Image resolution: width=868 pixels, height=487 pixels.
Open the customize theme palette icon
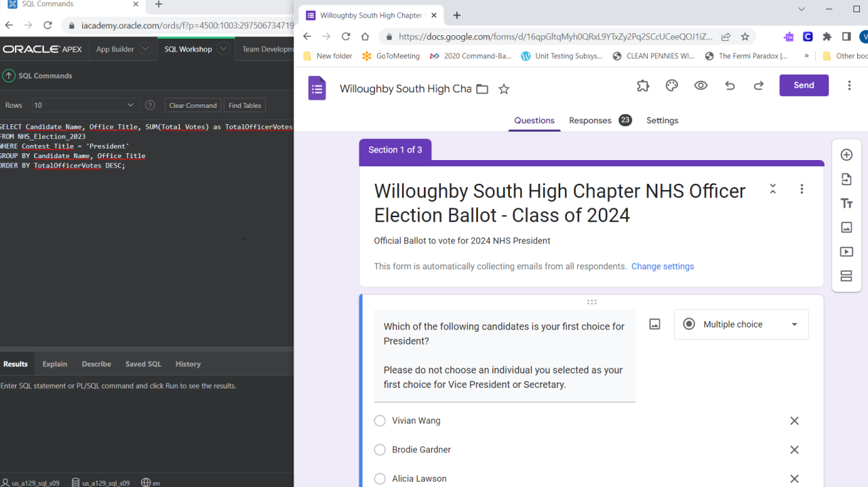[672, 85]
